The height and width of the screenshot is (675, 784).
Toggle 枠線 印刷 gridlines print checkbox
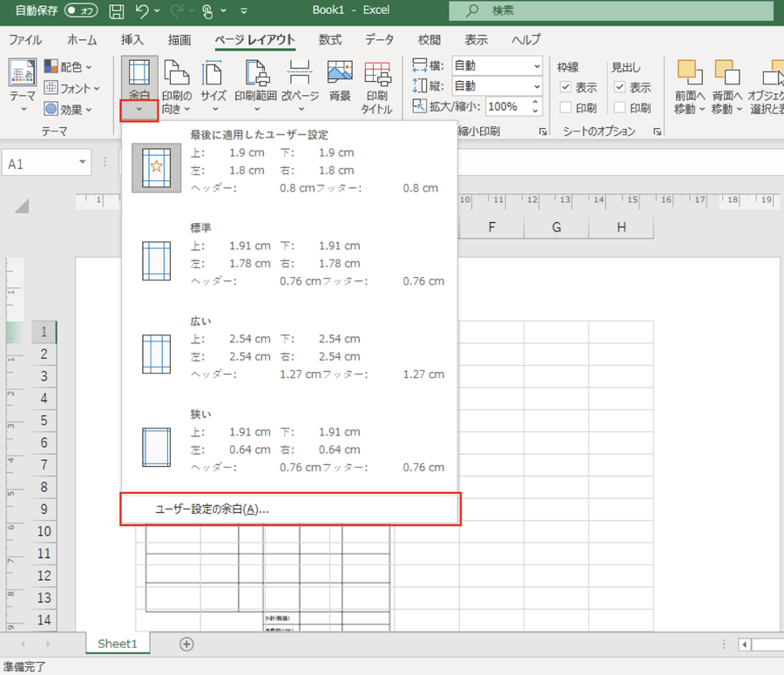pyautogui.click(x=565, y=107)
